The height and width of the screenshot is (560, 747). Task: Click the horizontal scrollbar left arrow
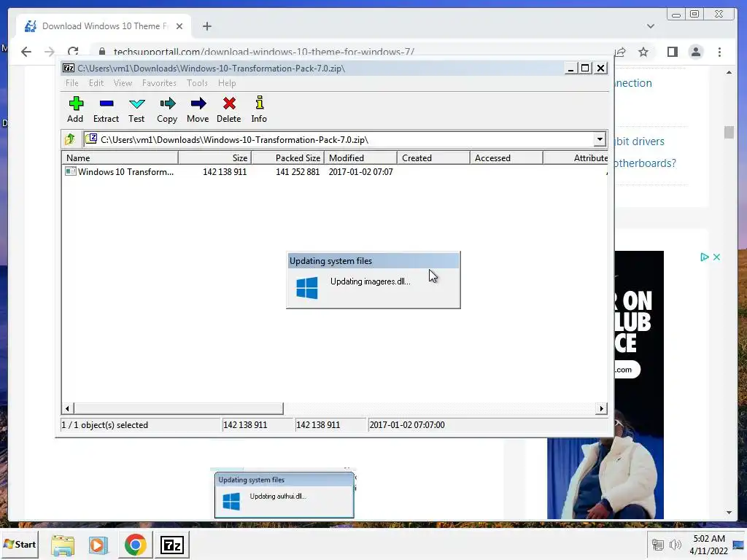(x=67, y=408)
